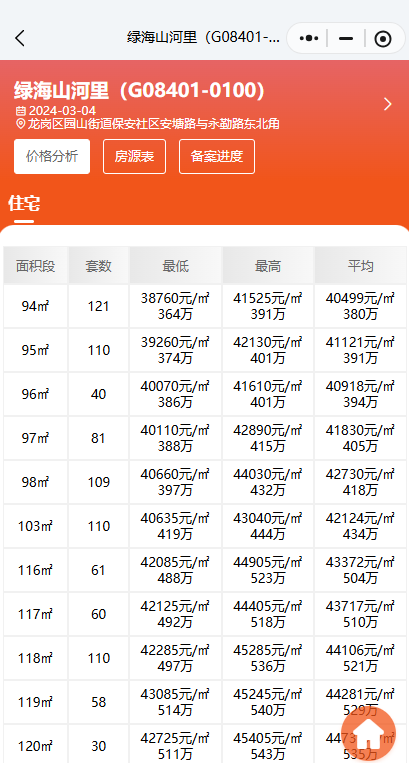Select the 103㎡ area row cell

(x=36, y=526)
